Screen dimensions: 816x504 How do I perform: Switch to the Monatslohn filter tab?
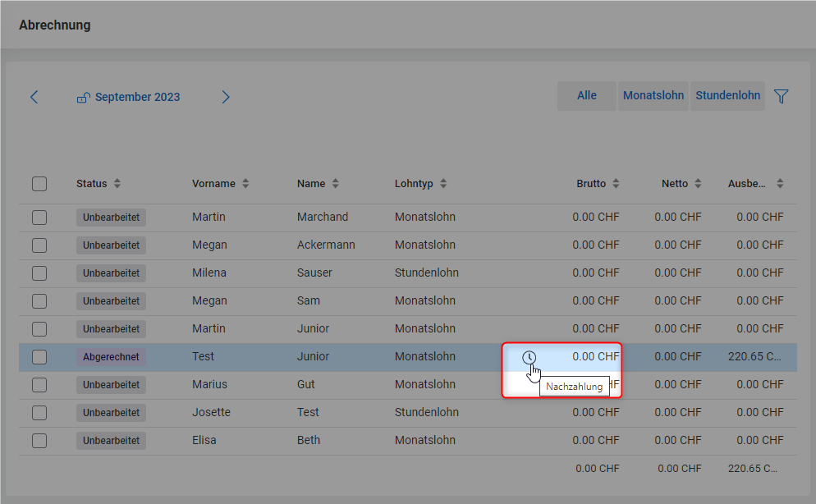pyautogui.click(x=653, y=96)
